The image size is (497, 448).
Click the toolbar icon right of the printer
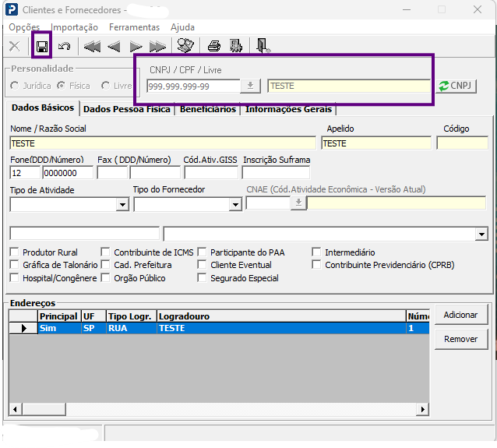pos(236,46)
